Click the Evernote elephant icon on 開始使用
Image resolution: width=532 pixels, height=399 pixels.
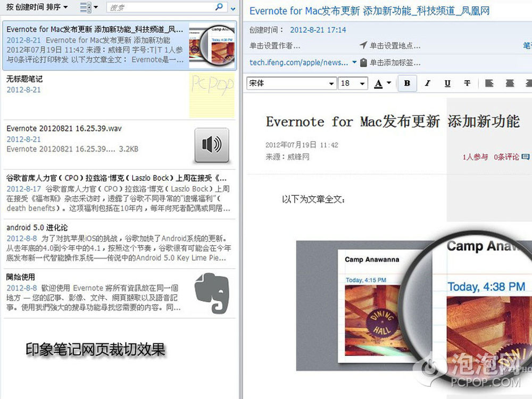pos(212,293)
